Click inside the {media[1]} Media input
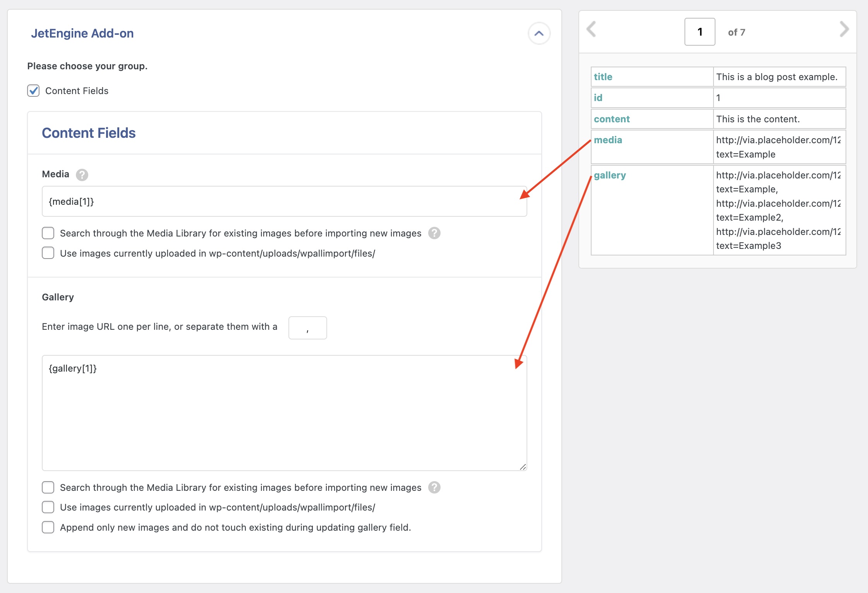Screen dimensions: 868x593 click(x=284, y=202)
